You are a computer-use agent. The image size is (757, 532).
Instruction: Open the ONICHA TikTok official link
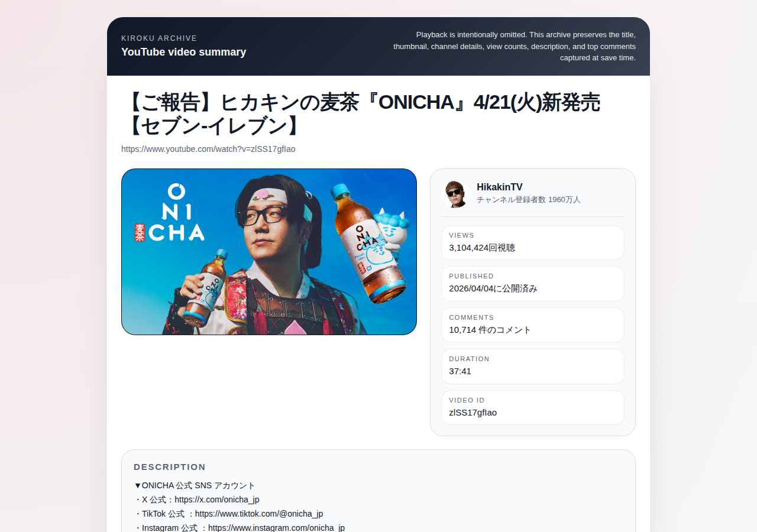[x=259, y=514]
